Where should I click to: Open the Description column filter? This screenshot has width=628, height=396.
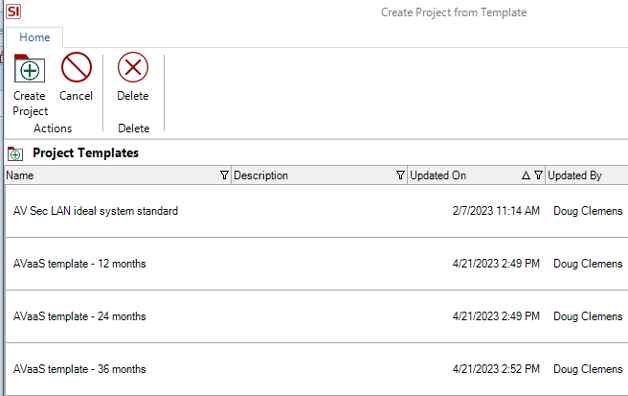point(400,175)
